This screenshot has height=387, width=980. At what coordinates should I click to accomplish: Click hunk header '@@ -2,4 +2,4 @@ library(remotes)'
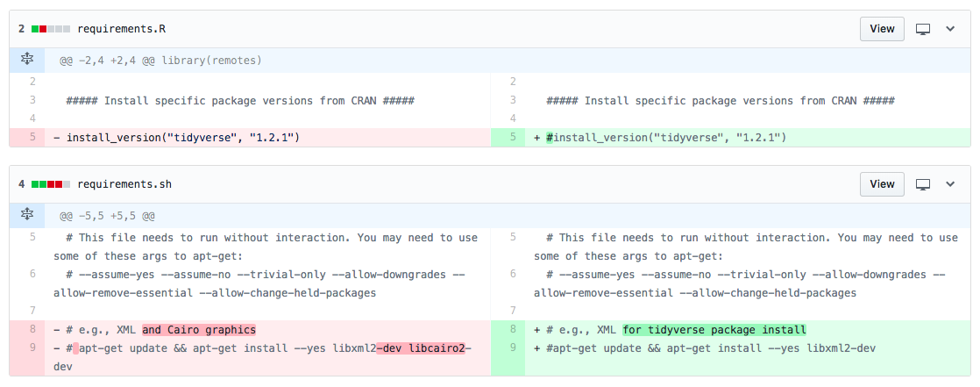(160, 61)
